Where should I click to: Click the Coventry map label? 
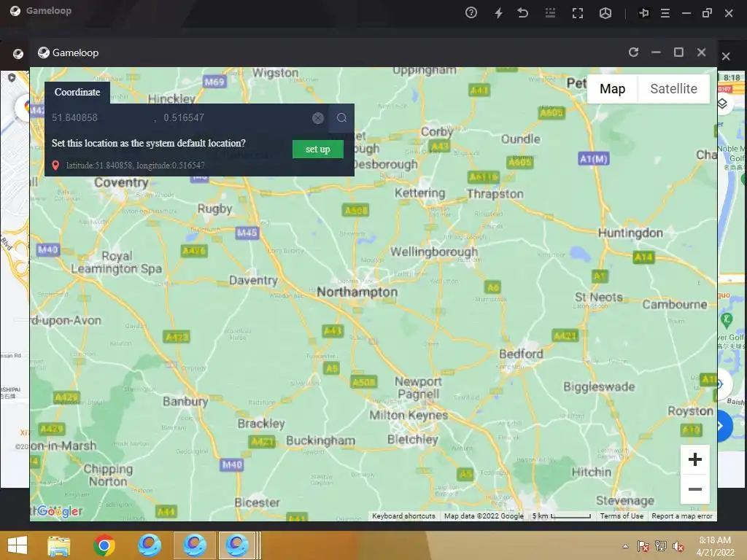tap(121, 182)
